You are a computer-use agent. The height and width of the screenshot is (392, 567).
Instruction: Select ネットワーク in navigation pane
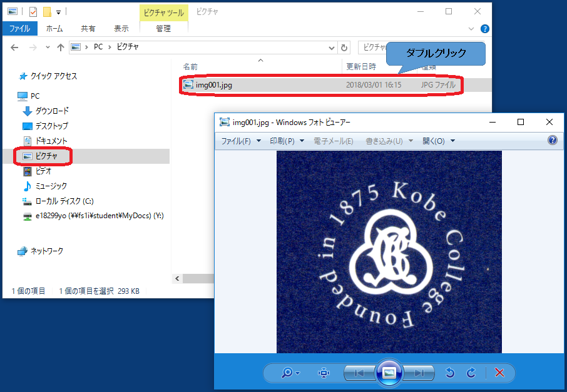pos(41,251)
